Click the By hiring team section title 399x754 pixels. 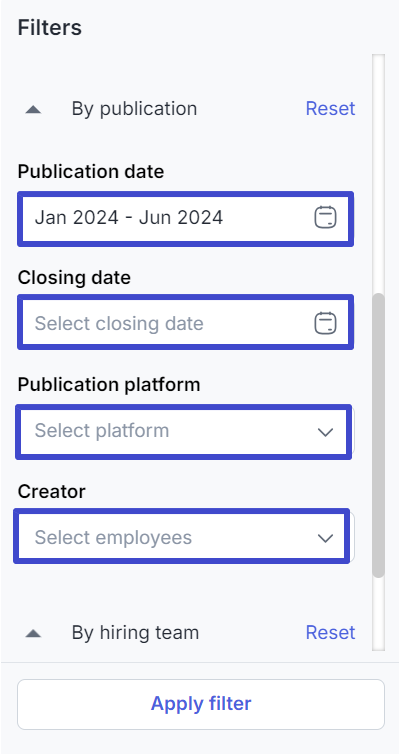135,632
